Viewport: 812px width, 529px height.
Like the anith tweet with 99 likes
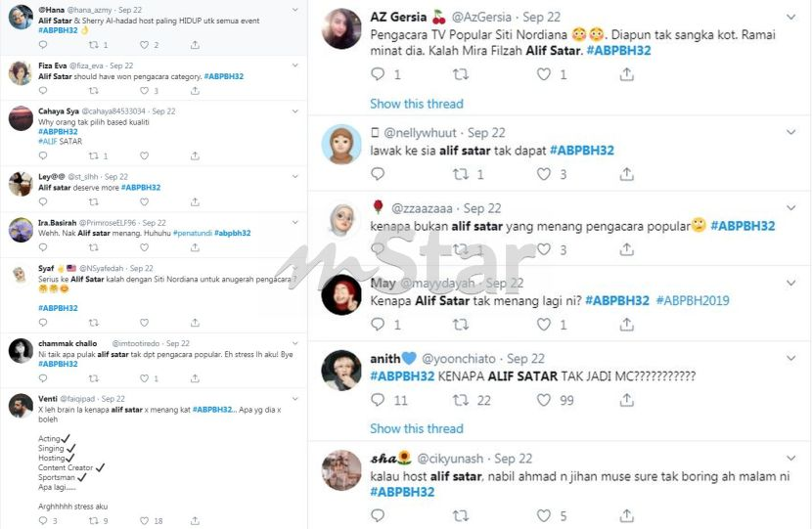coord(543,400)
